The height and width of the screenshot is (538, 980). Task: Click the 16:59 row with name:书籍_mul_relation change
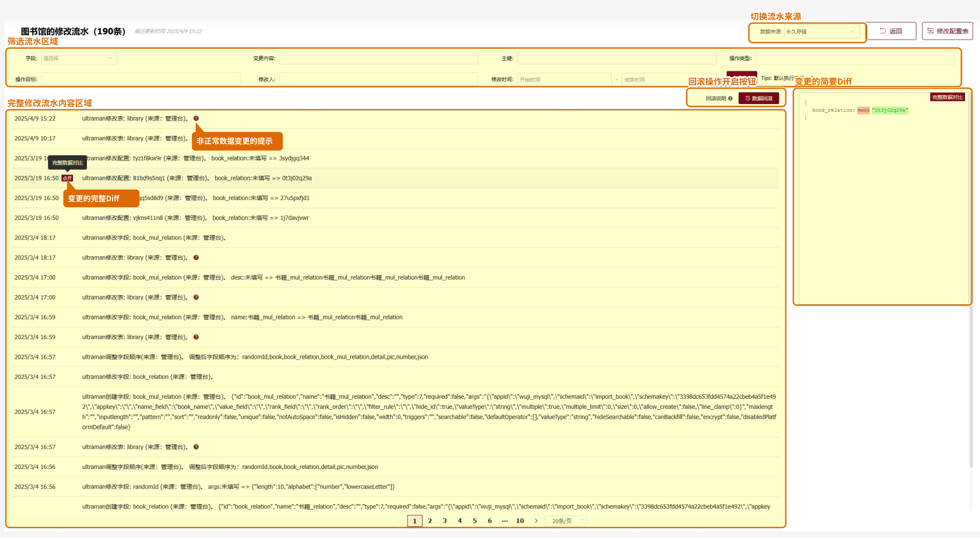point(396,317)
